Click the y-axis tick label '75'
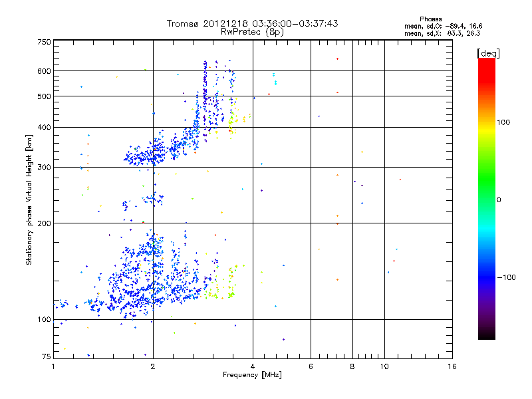 point(47,356)
